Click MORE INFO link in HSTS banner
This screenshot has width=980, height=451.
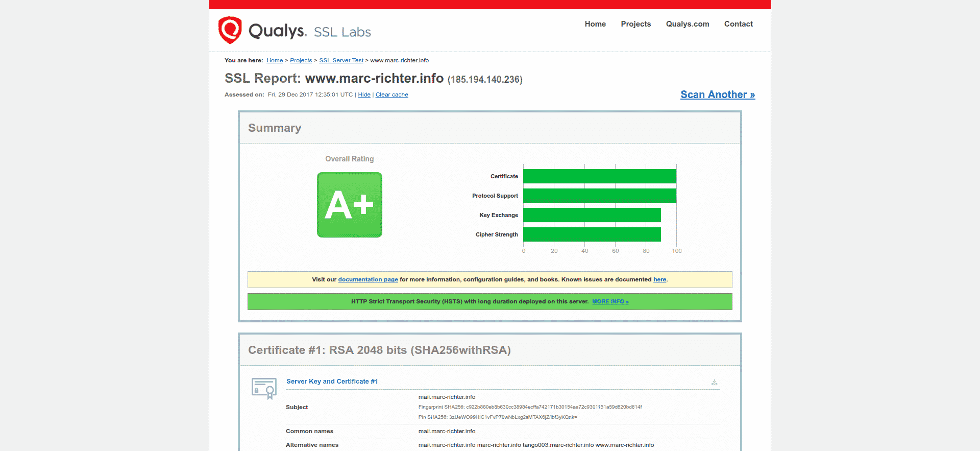pos(610,301)
